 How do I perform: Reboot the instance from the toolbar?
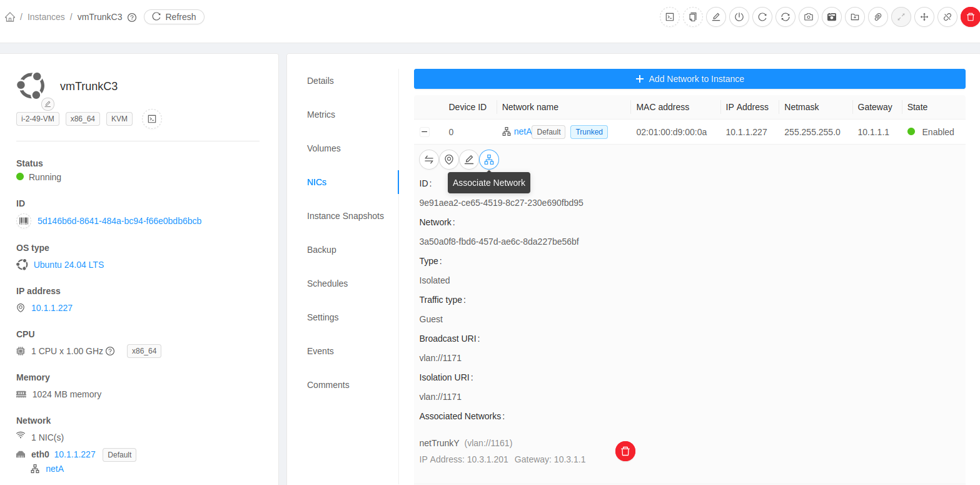[762, 17]
